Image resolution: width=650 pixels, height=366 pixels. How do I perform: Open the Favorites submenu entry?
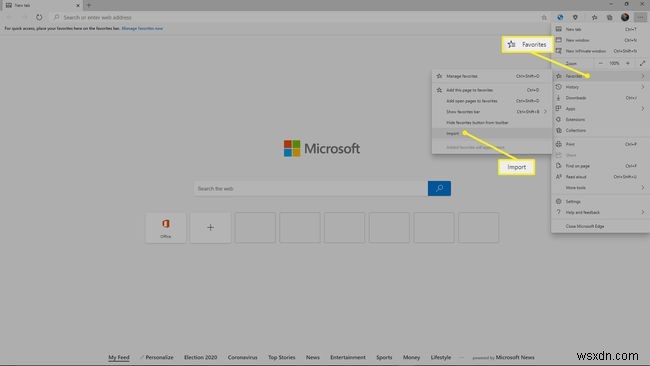coord(600,76)
